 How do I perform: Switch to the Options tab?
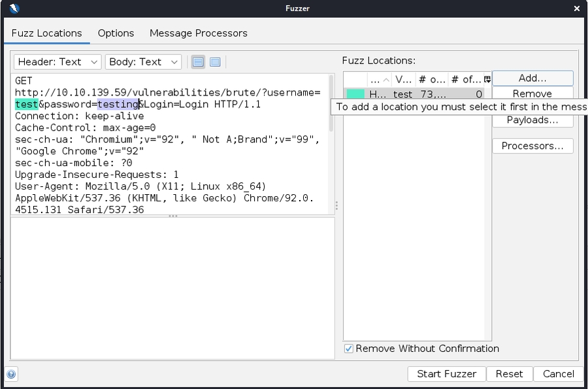[x=116, y=33]
